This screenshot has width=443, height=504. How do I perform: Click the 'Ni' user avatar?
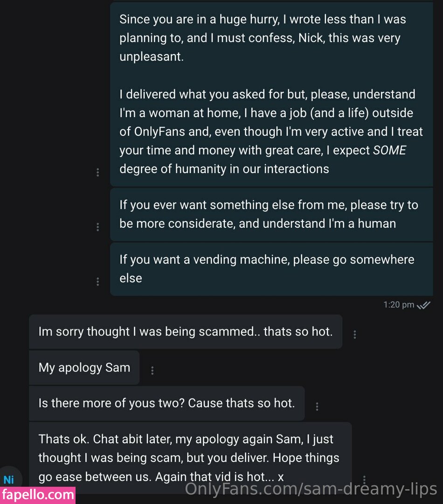tap(9, 479)
